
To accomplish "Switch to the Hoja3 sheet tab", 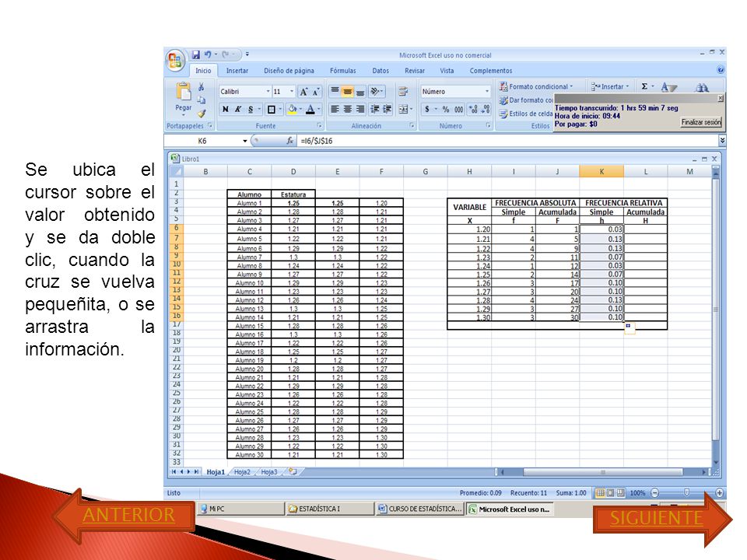I will pyautogui.click(x=269, y=472).
